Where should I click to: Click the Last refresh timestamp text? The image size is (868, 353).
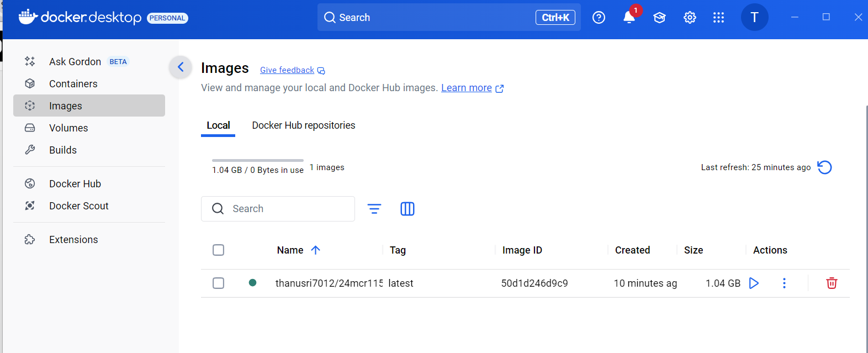(x=756, y=167)
